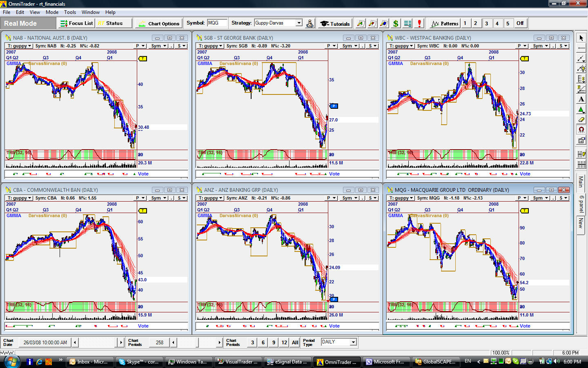The image size is (588, 368).
Task: Click the yellow T marker in MQG chart
Action: (524, 211)
